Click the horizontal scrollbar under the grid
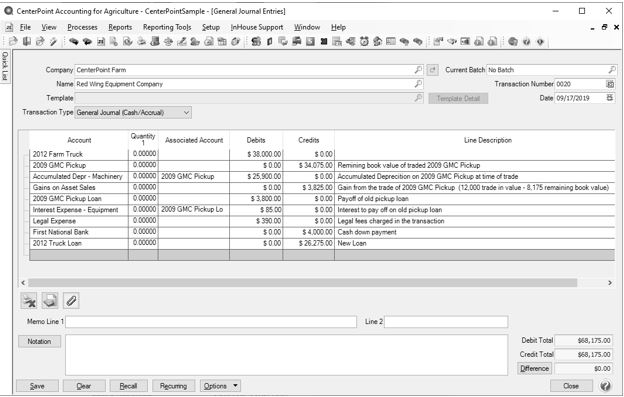Viewport: 624px width, 397px height. point(302,282)
